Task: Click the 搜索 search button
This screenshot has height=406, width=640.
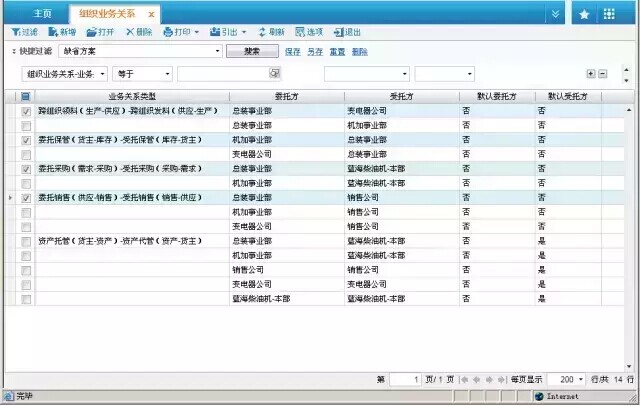Action: pyautogui.click(x=252, y=50)
